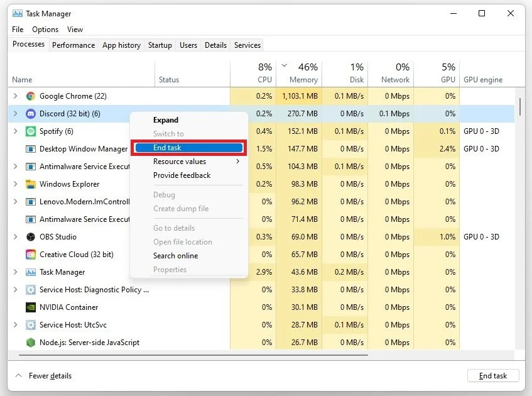The width and height of the screenshot is (532, 396).
Task: Open the File menu
Action: pos(18,30)
